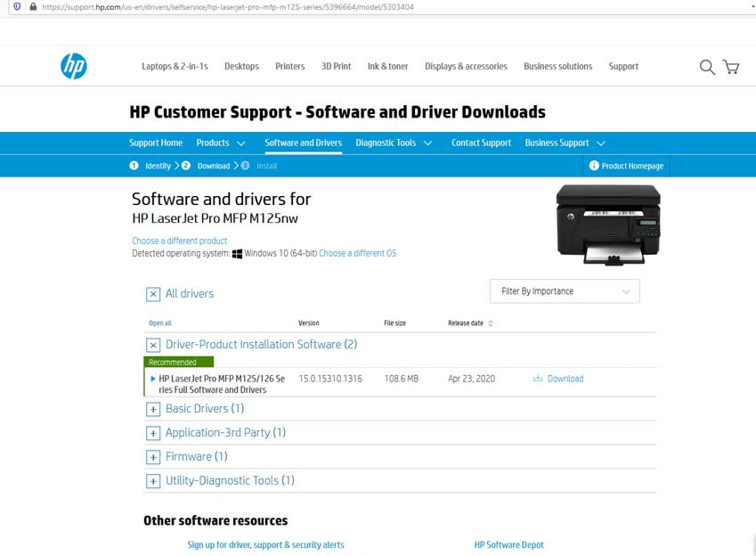Screen dimensions: 756x556
Task: Click the Recommended green label
Action: click(178, 362)
